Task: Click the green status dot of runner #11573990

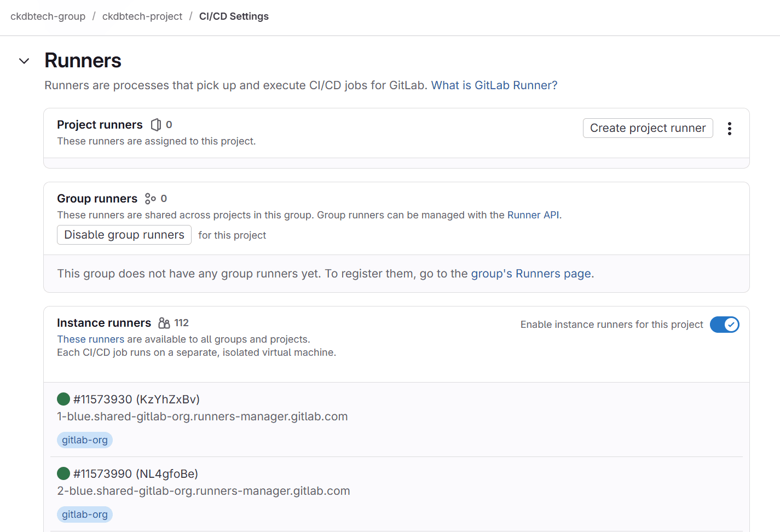Action: 63,473
